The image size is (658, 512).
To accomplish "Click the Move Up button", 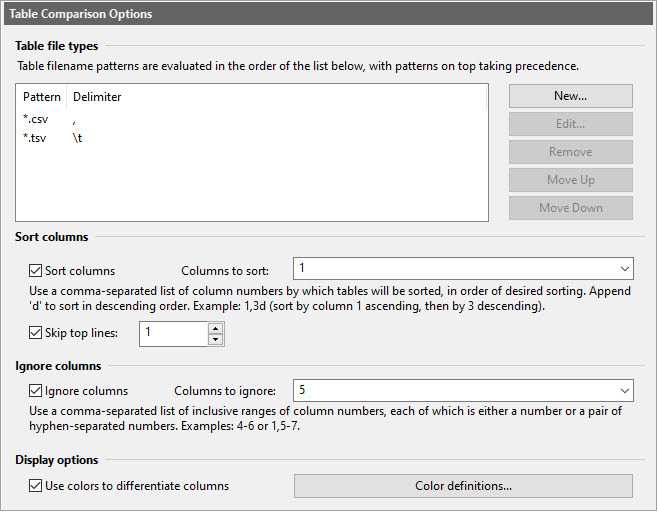I will coord(570,180).
